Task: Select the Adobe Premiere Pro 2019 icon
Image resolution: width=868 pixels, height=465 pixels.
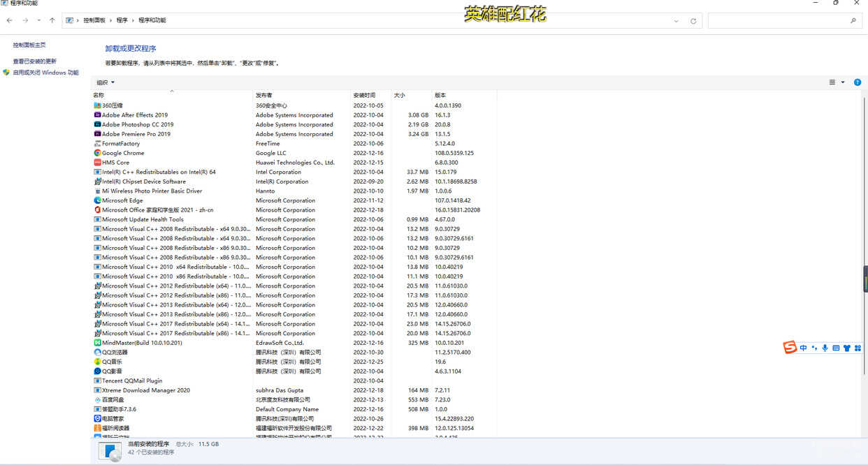Action: 97,134
